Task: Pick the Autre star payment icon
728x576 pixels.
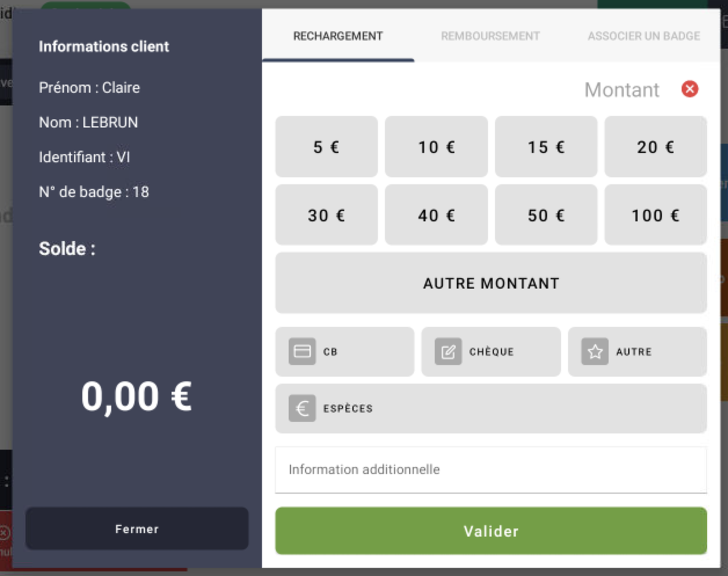Action: (595, 352)
